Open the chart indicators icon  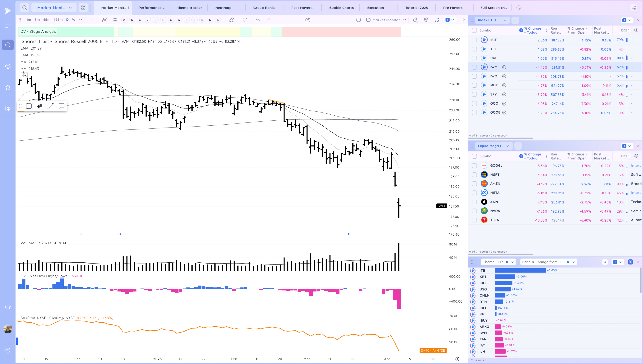point(104,20)
